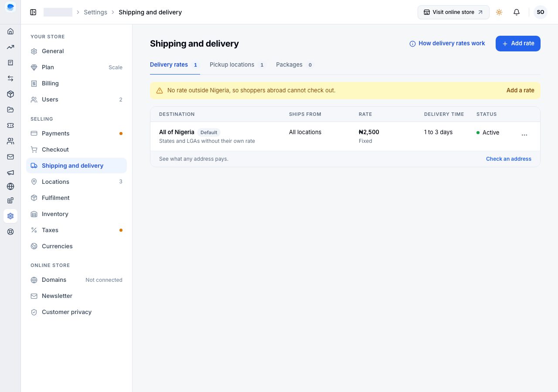The height and width of the screenshot is (392, 558).
Task: Click the ₦2,500 rate value
Action: pyautogui.click(x=369, y=132)
